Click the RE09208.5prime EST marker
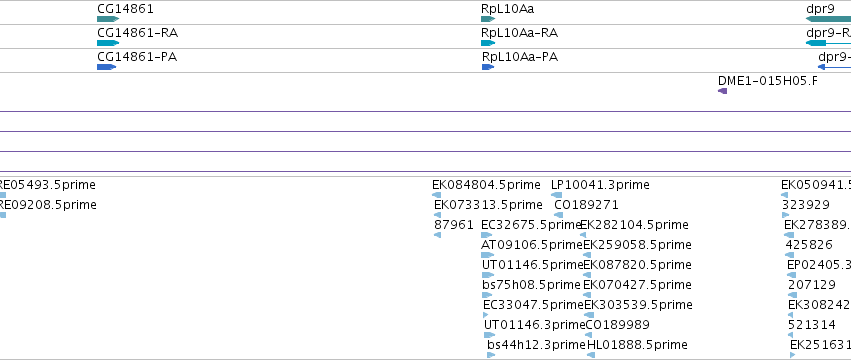Screen dimensions: 851x360 pos(3,215)
